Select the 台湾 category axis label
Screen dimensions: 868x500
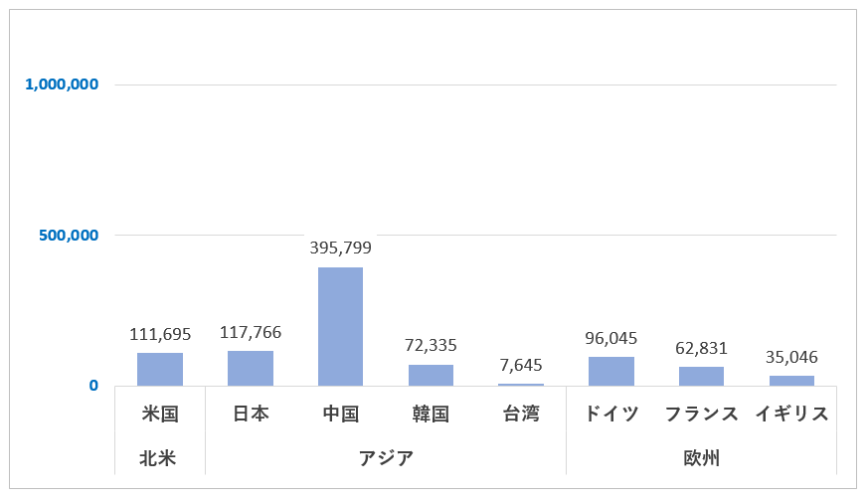coord(521,414)
